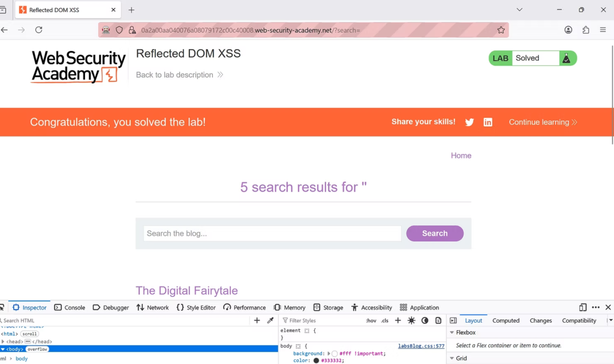Bookmark this page with the star icon
The image size is (614, 364).
pos(501,30)
